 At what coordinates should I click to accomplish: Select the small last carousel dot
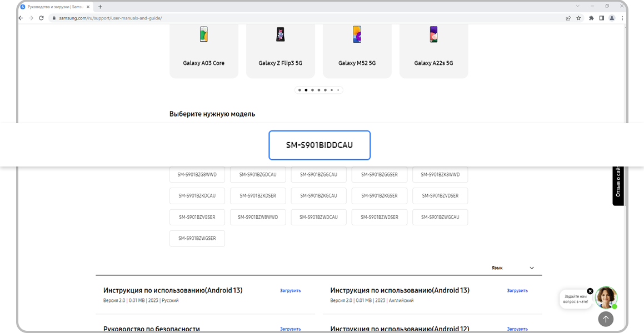pyautogui.click(x=338, y=90)
